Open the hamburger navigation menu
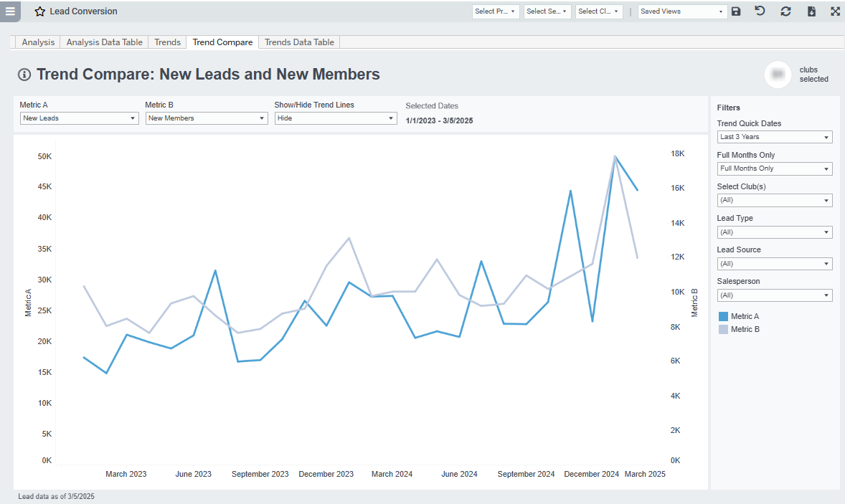The height and width of the screenshot is (504, 845). click(x=9, y=11)
